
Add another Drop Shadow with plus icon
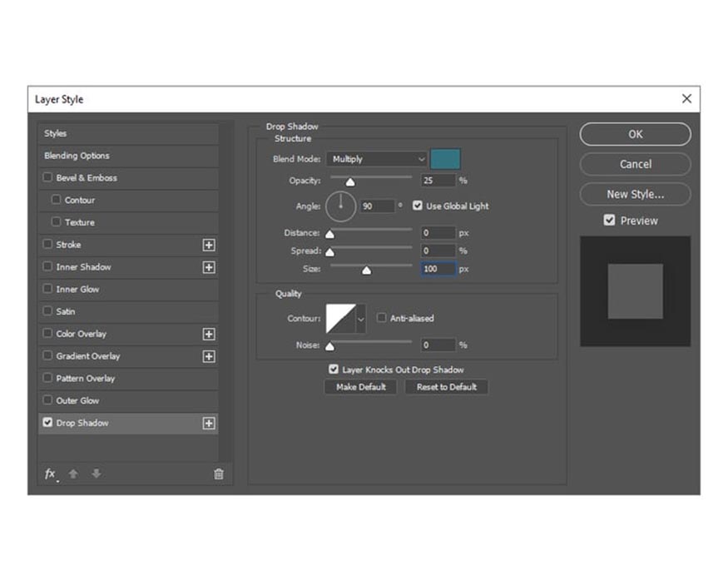(x=209, y=424)
